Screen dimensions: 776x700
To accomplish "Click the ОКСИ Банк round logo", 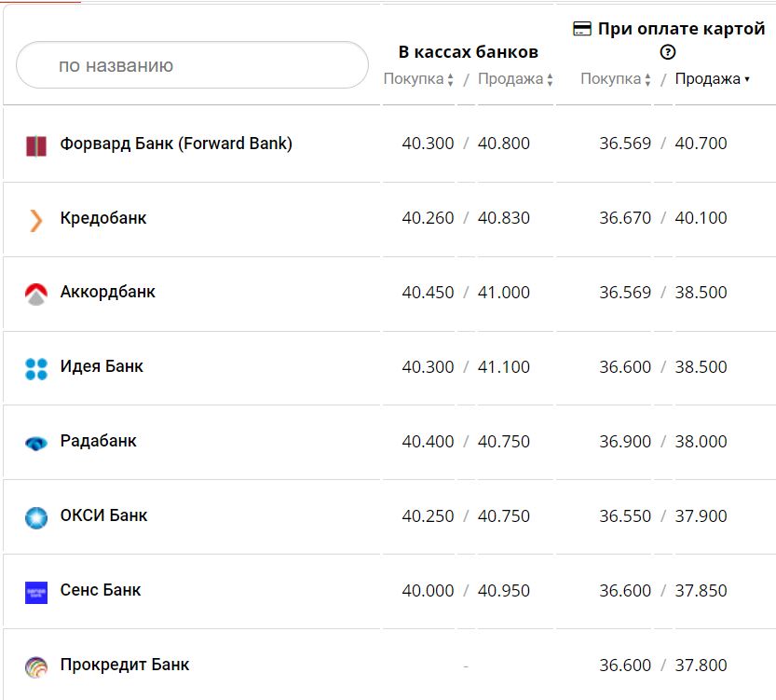I will click(36, 517).
